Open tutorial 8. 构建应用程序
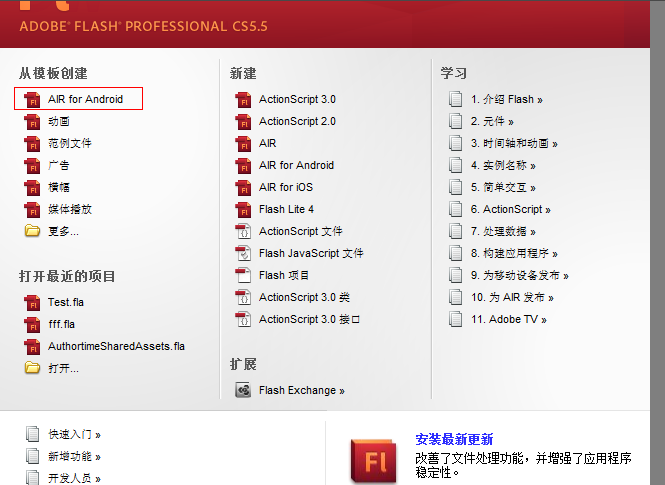 [x=514, y=254]
